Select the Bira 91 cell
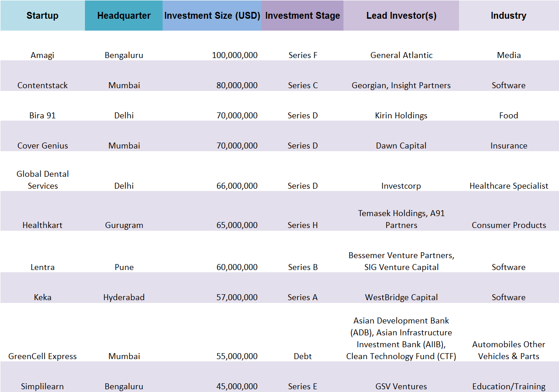559x392 pixels. 42,116
